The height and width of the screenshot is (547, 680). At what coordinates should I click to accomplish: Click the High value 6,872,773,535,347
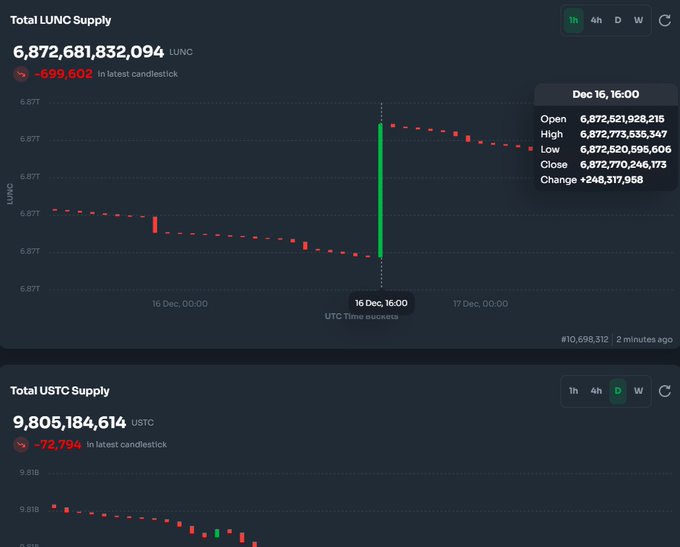point(624,134)
